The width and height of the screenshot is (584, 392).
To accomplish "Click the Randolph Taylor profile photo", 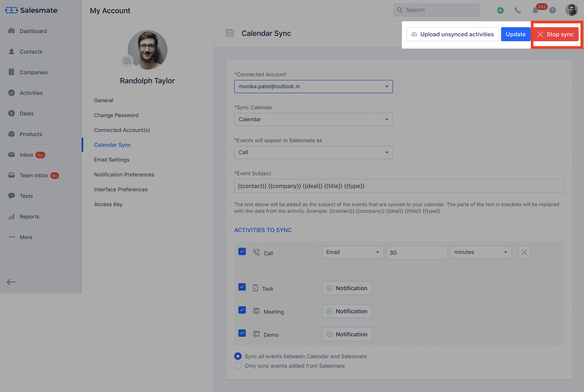I will coord(148,50).
